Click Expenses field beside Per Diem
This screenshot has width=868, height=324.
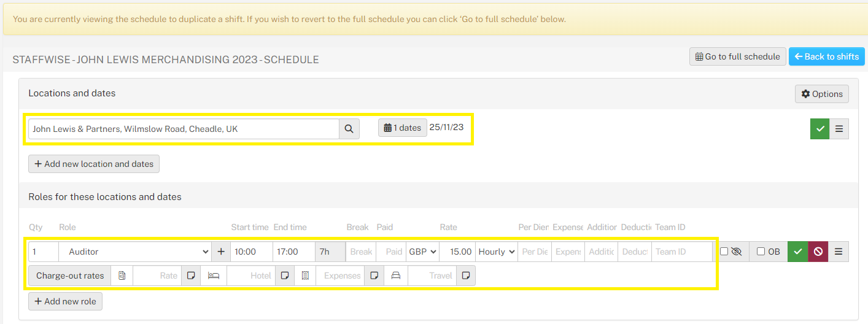pos(568,252)
